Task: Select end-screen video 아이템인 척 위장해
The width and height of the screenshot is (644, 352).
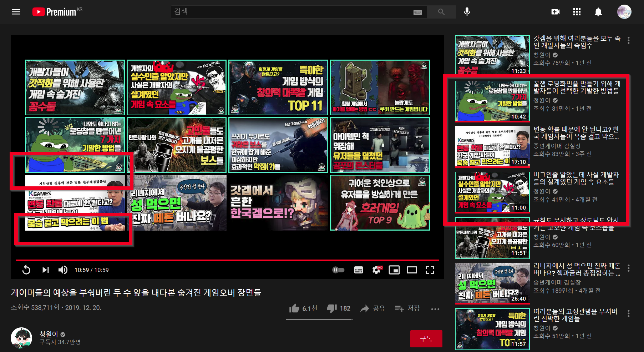Action: 380,145
